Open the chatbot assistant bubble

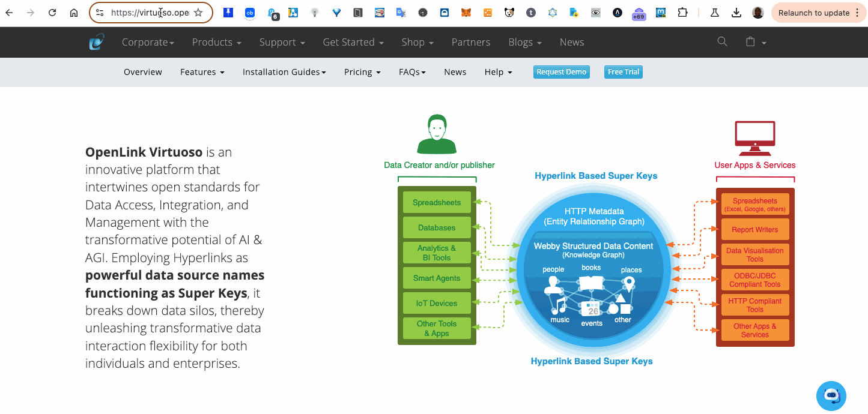(x=831, y=396)
